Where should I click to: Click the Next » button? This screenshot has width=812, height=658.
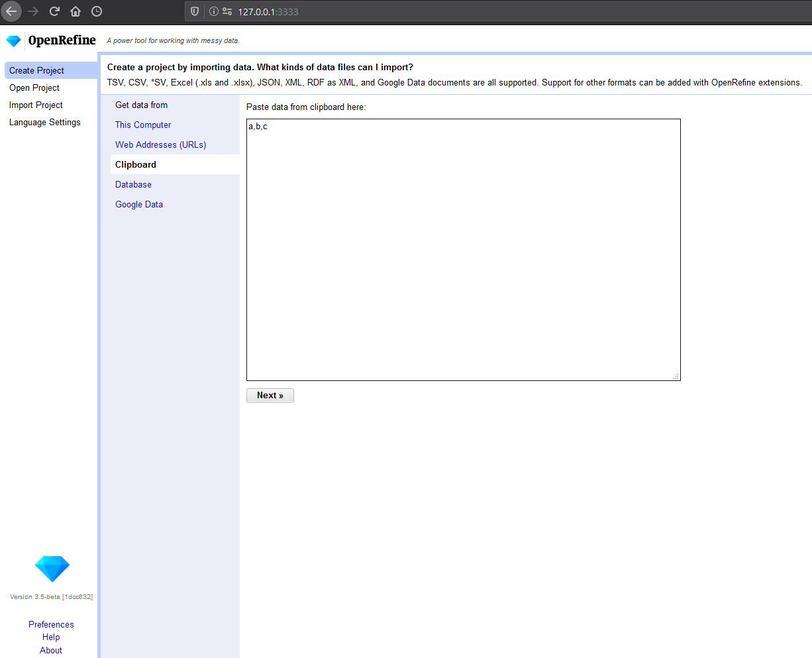point(270,396)
